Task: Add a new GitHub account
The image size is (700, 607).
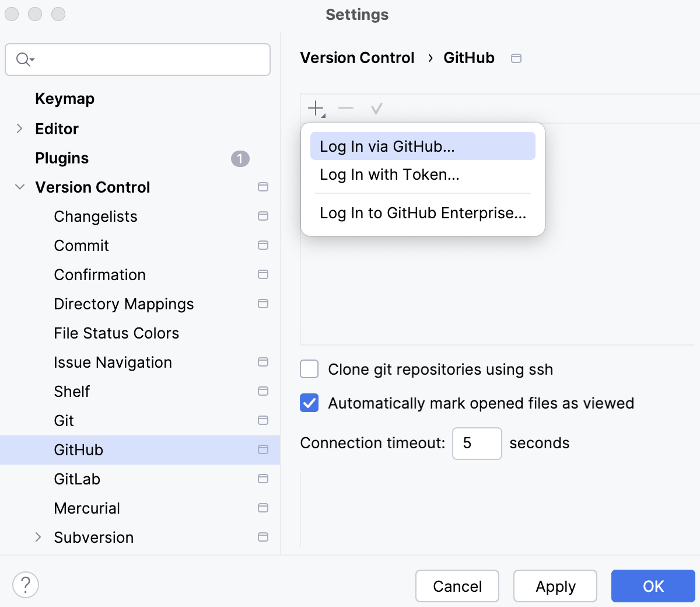Action: (315, 108)
